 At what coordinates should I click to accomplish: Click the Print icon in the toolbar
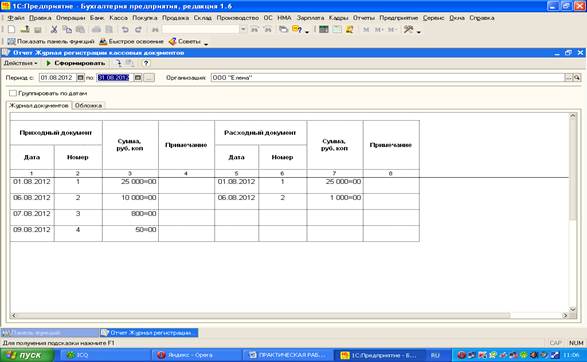pyautogui.click(x=96, y=29)
